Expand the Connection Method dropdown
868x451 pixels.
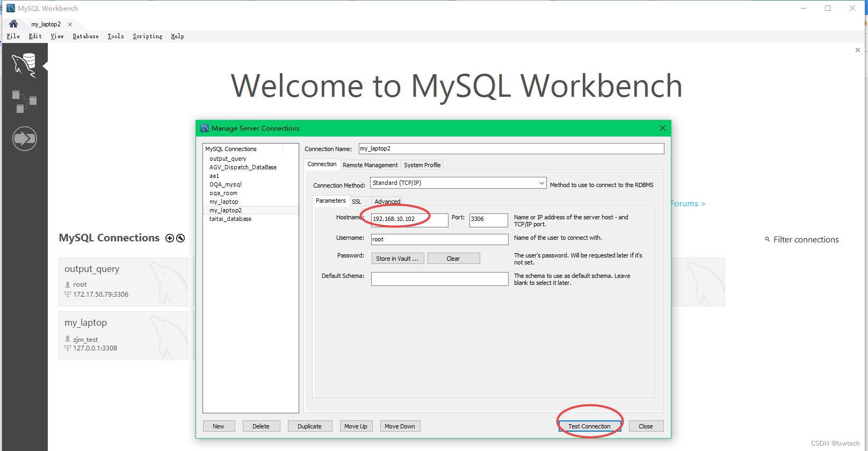(x=458, y=183)
